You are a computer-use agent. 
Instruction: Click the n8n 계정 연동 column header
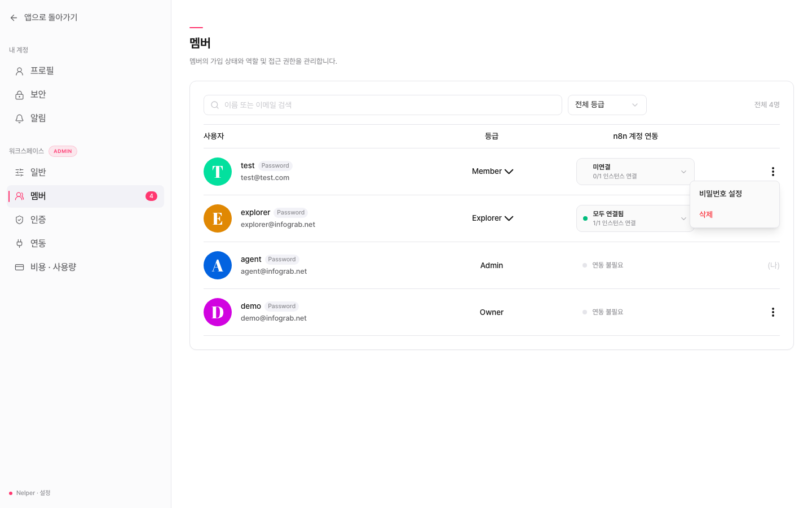636,136
